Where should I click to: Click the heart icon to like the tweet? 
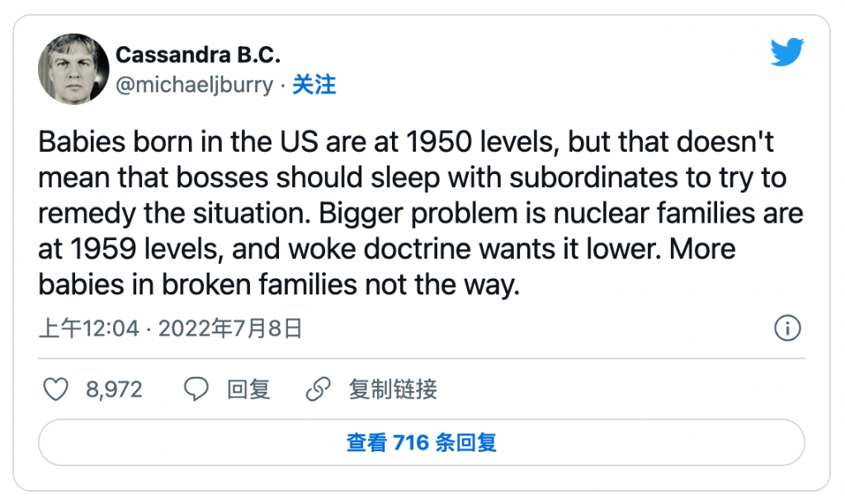click(54, 389)
